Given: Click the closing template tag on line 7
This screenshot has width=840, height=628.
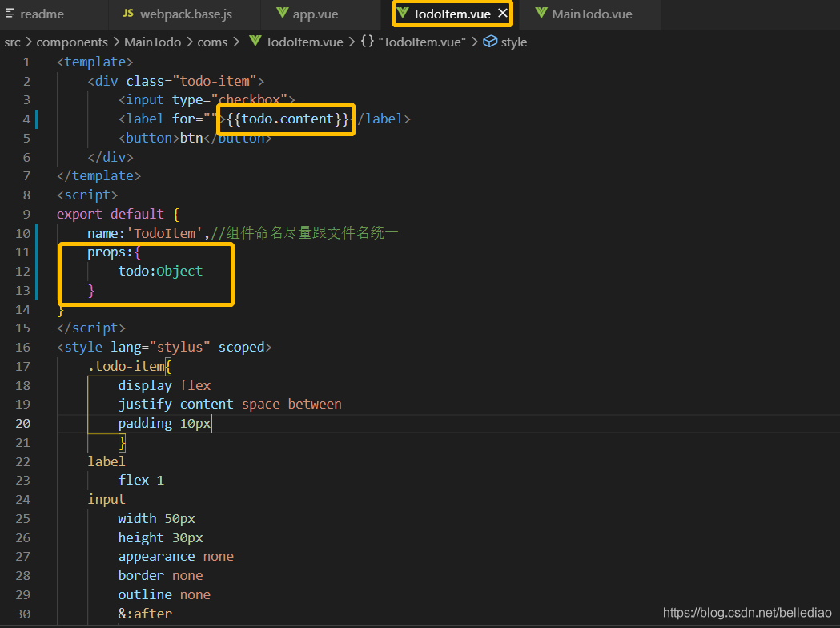Looking at the screenshot, I should click(98, 176).
